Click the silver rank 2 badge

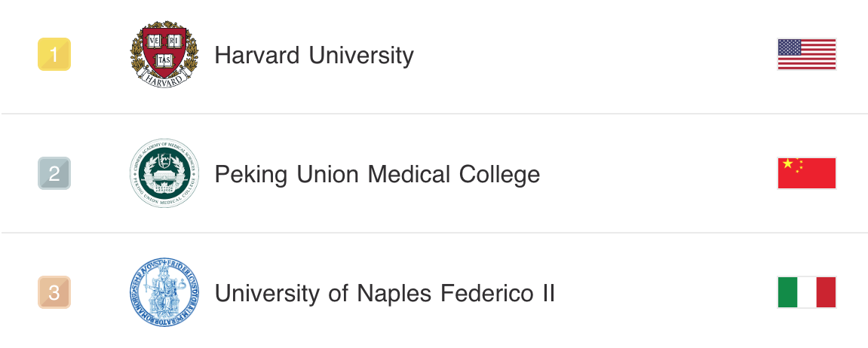coord(54,173)
